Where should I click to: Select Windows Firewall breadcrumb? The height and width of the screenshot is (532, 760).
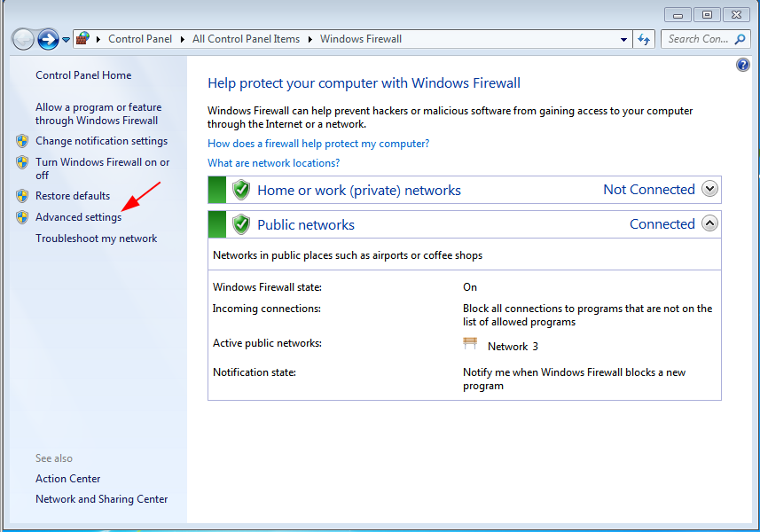click(361, 39)
